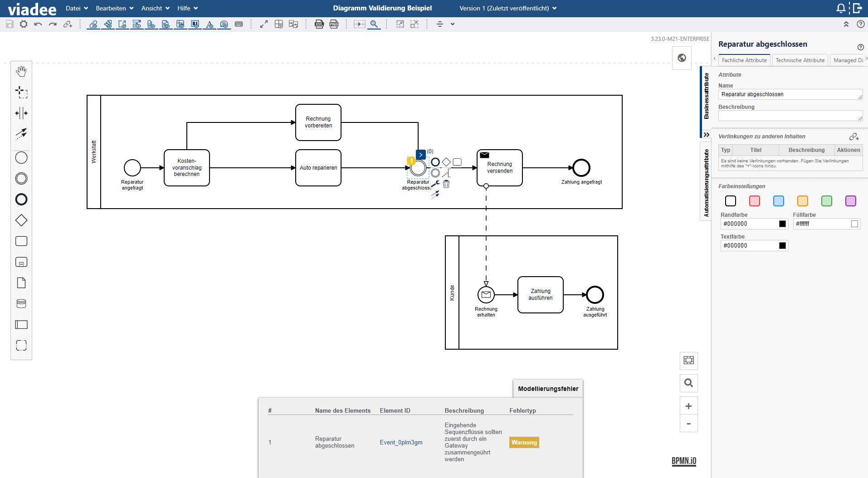This screenshot has width=868, height=478.
Task: Toggle the minimap button
Action: pos(688,361)
